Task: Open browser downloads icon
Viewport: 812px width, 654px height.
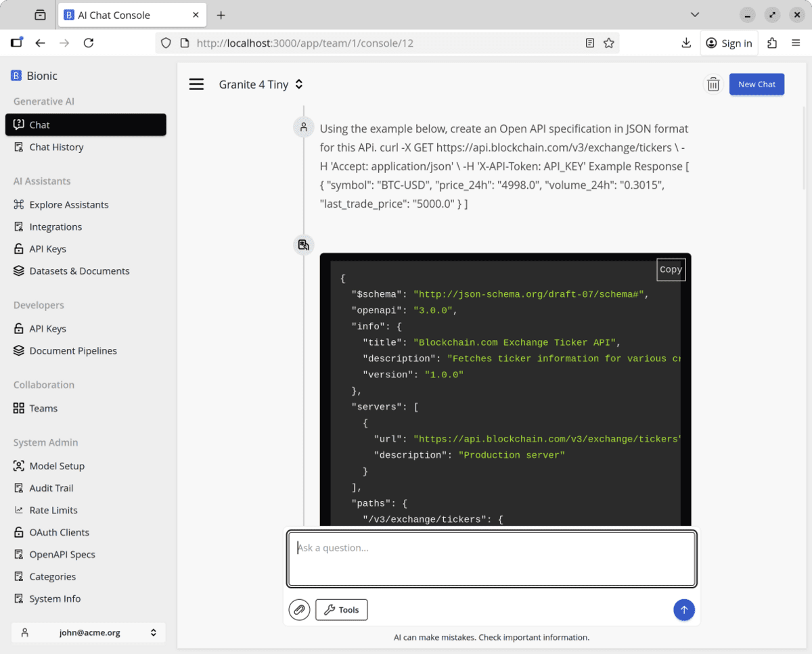Action: point(686,43)
